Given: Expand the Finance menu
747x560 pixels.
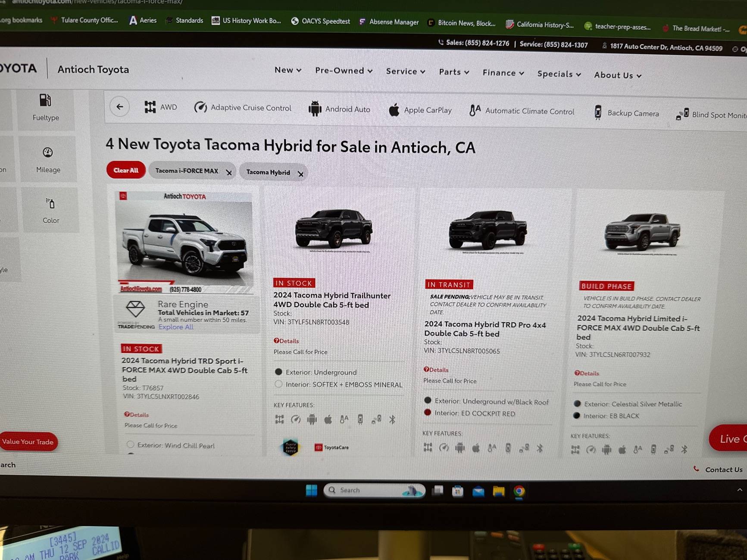Looking at the screenshot, I should pyautogui.click(x=503, y=73).
